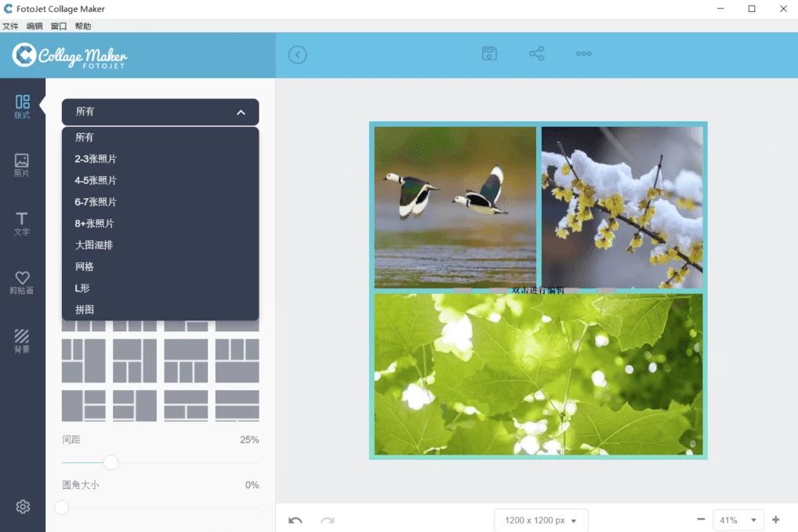
Task: Select a layout thumbnail in the templates grid
Action: point(83,361)
